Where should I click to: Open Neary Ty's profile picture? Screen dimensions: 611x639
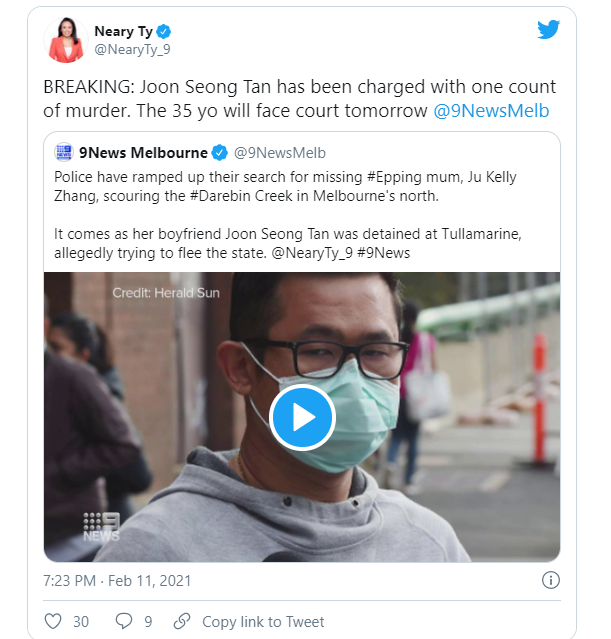(66, 39)
